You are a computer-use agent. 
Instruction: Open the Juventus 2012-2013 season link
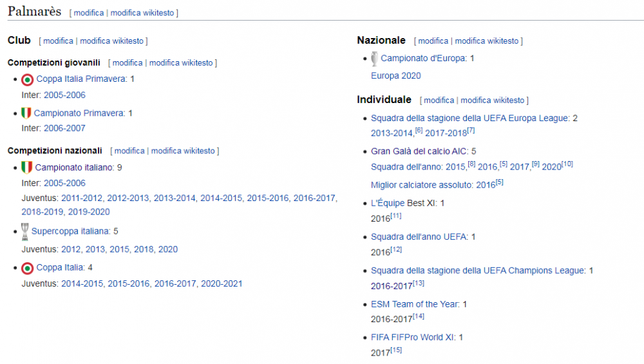click(x=128, y=198)
